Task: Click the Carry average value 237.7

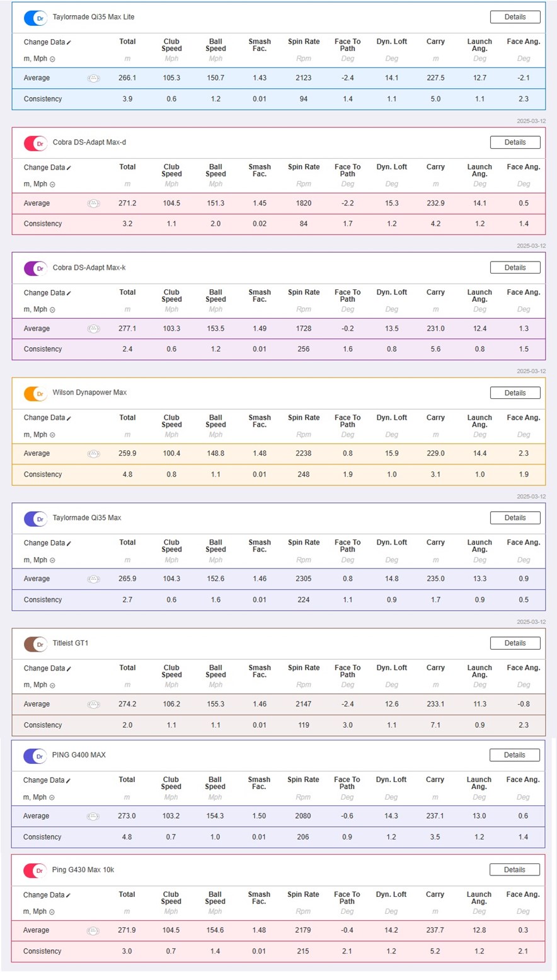Action: pos(435,931)
